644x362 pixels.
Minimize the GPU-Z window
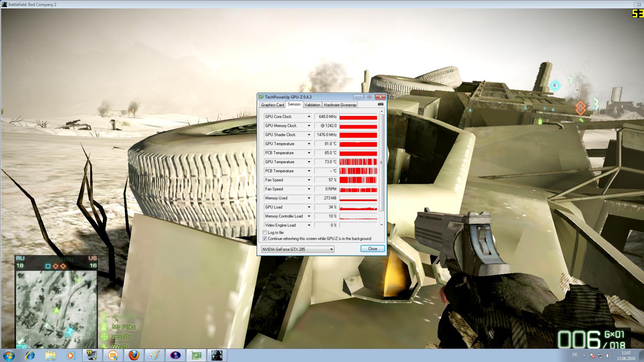(358, 97)
